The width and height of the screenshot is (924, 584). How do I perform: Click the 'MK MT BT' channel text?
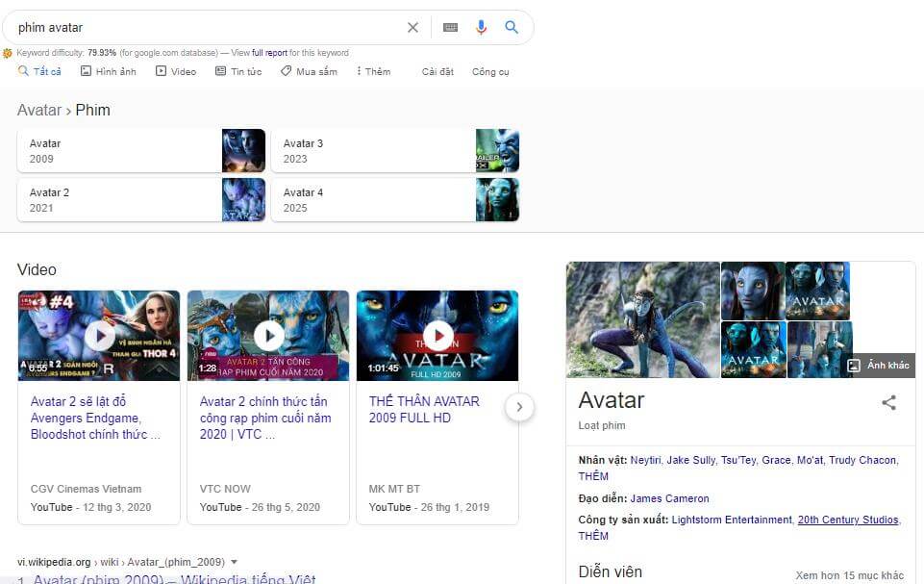point(394,489)
